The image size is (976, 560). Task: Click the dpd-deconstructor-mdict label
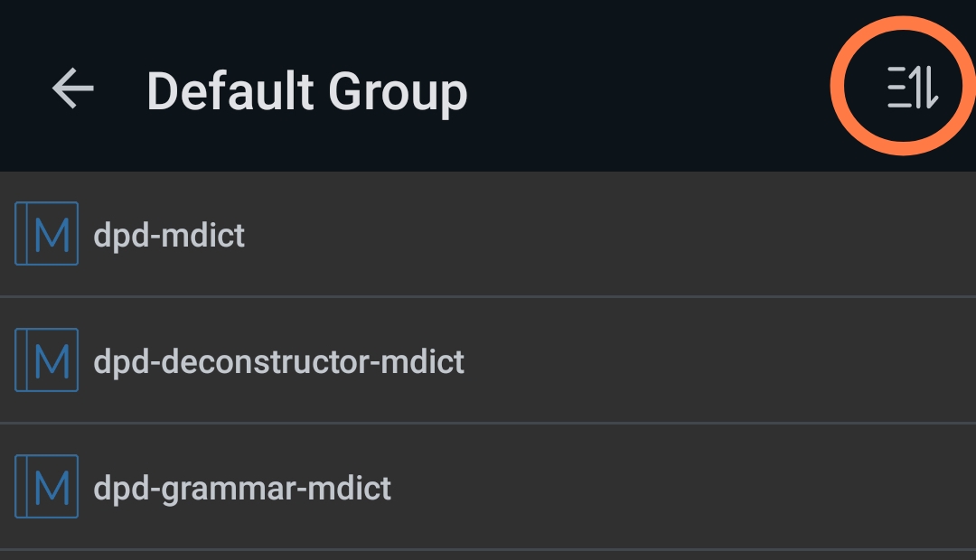(x=279, y=360)
